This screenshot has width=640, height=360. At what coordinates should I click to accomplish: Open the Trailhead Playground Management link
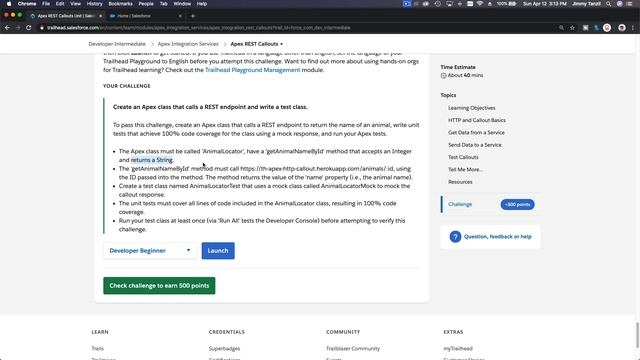coord(252,70)
